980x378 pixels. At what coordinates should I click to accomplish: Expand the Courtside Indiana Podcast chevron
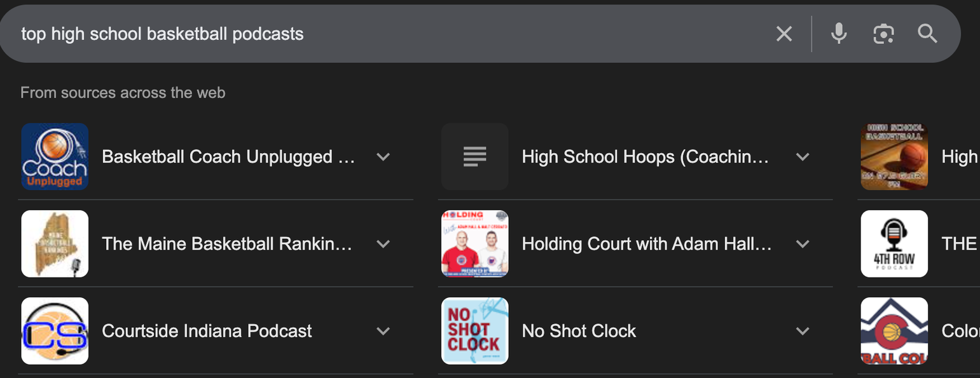(x=383, y=331)
